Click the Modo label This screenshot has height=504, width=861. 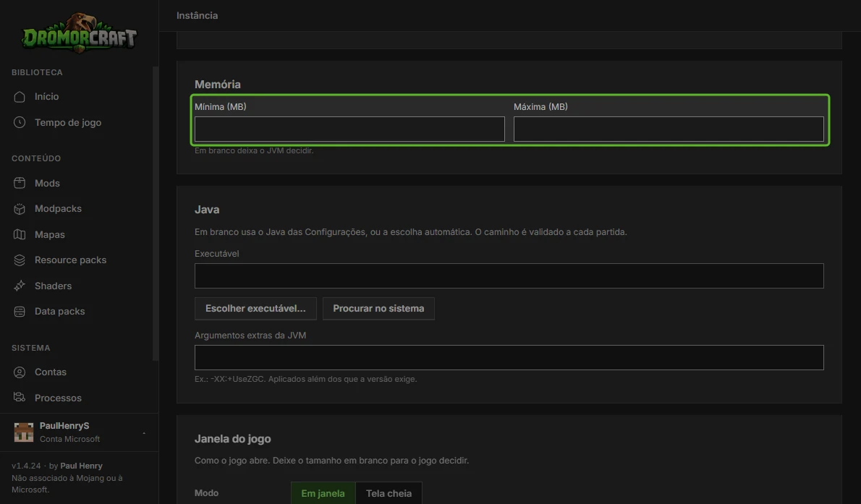(x=206, y=493)
